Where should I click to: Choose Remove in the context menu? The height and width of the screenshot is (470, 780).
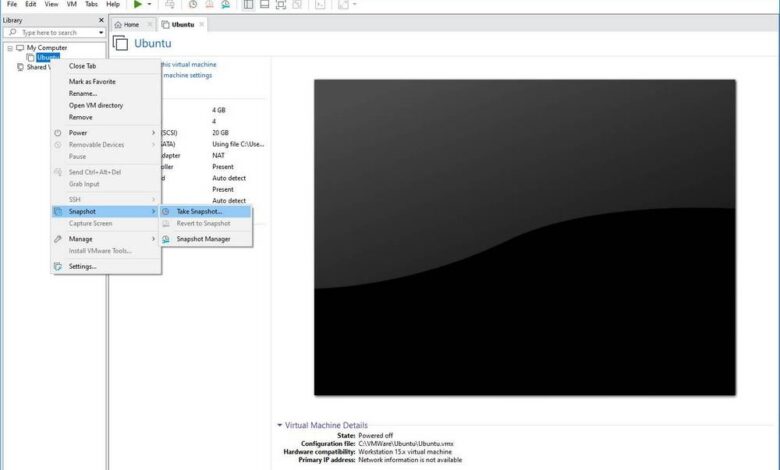click(81, 117)
